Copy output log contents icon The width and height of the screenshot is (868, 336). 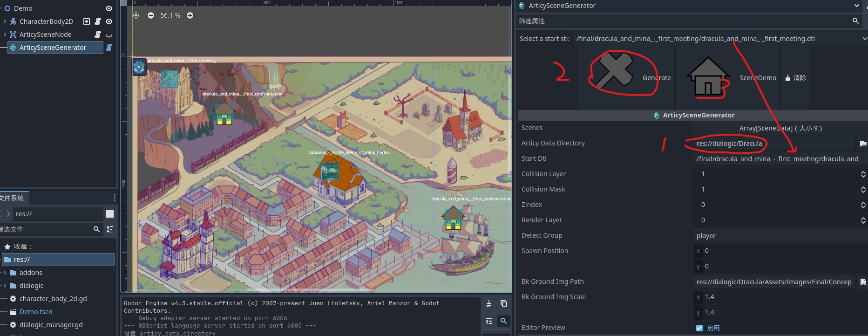pyautogui.click(x=503, y=303)
